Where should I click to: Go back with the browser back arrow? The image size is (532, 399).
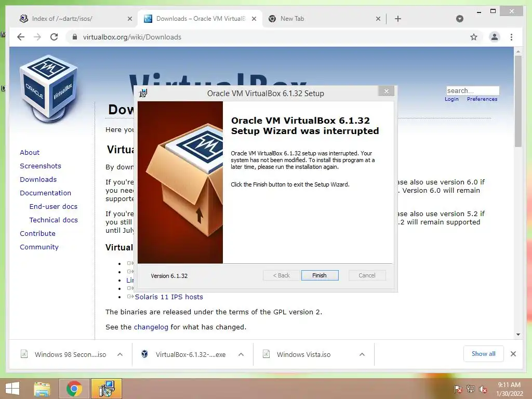[21, 37]
